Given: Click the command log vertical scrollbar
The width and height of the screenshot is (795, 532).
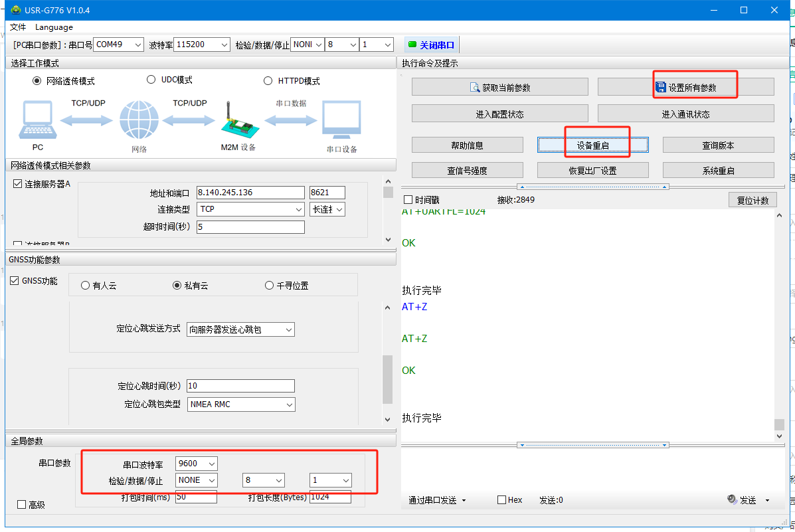Looking at the screenshot, I should 779,319.
